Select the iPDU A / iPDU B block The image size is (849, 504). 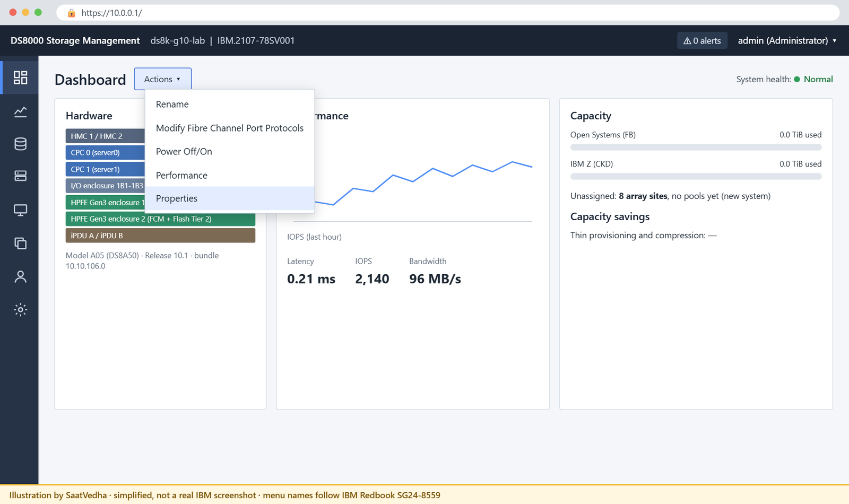(x=160, y=236)
